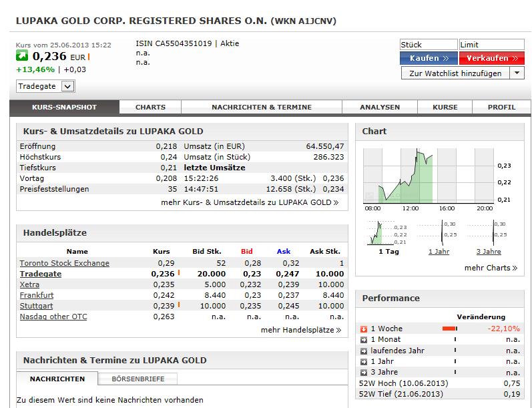
Task: Click the laufendes Jahr arrow icon
Action: pyautogui.click(x=364, y=351)
